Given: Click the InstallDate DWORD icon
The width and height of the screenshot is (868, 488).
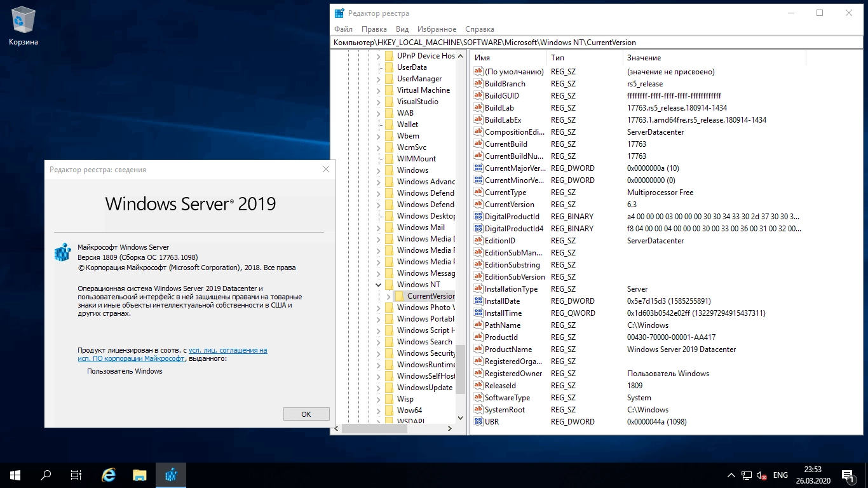Looking at the screenshot, I should click(478, 301).
